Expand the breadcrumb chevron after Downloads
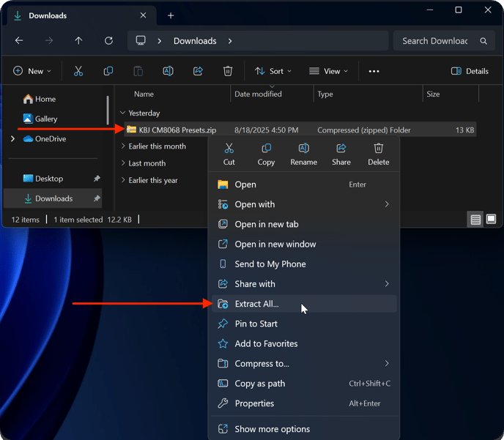This screenshot has height=440, width=504. pos(230,41)
